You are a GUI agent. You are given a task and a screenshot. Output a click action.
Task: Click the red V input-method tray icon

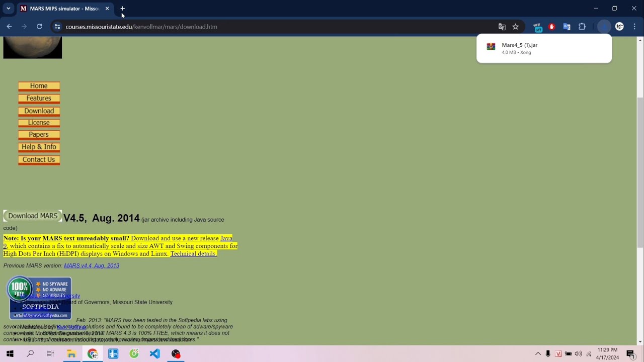coord(558,354)
